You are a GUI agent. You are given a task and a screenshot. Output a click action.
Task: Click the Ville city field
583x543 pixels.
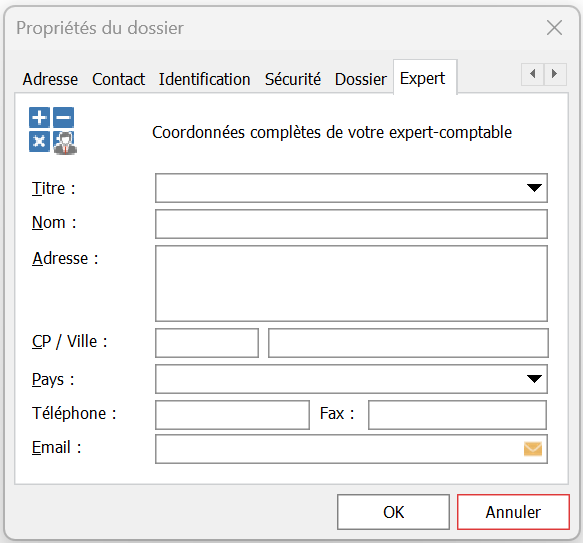click(408, 343)
